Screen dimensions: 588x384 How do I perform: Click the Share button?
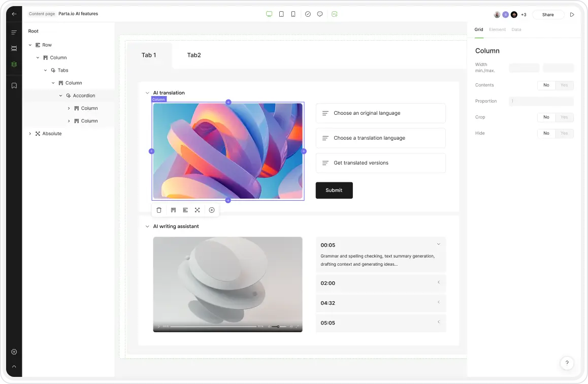(548, 15)
